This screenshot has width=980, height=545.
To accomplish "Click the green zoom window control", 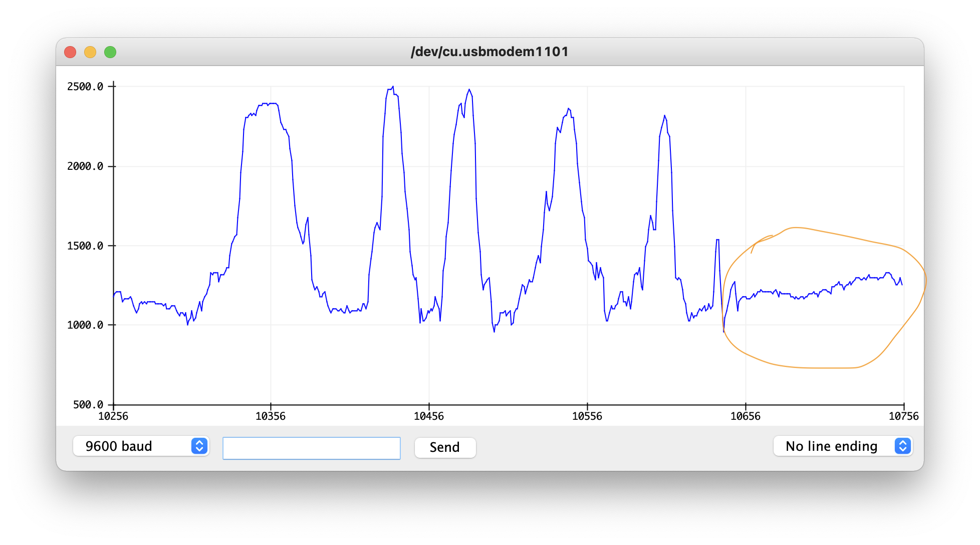I will [x=110, y=52].
